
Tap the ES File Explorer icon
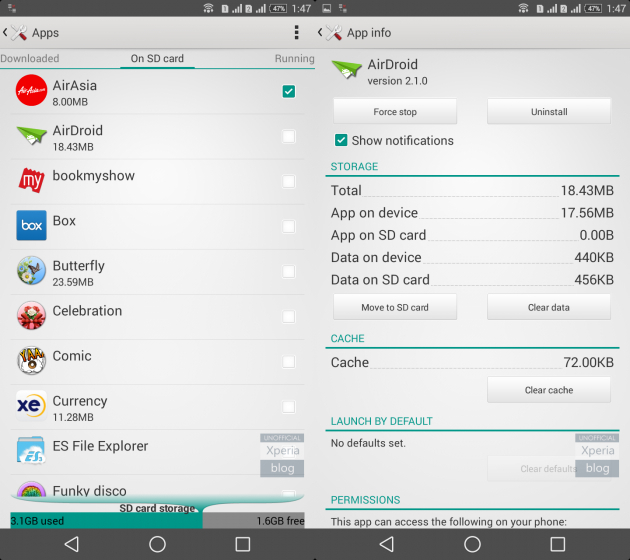pos(32,451)
